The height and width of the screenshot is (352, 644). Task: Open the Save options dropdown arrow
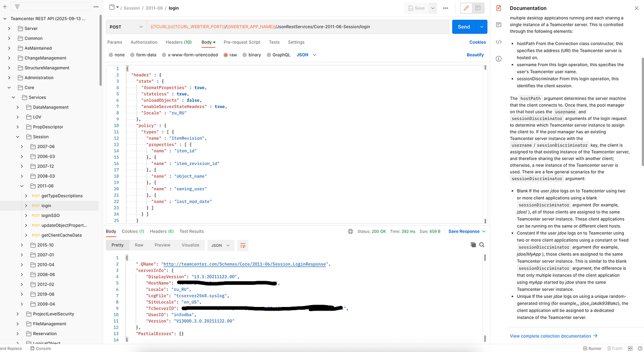[433, 8]
